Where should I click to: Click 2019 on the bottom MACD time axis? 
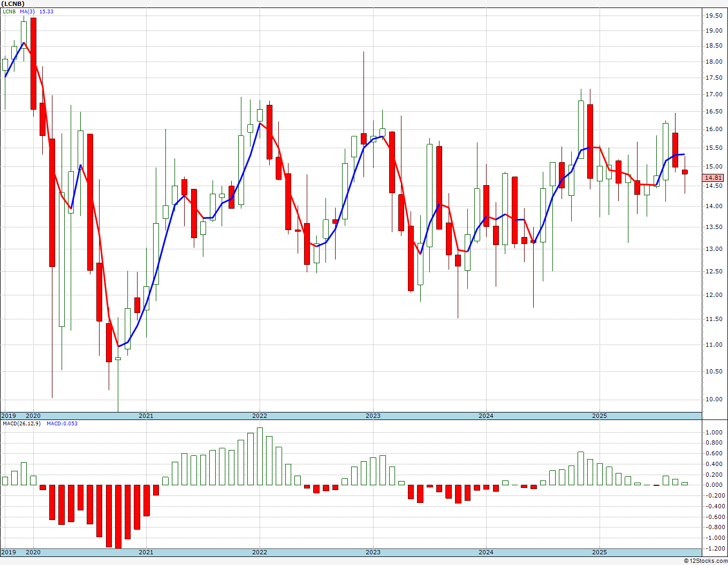(x=8, y=552)
